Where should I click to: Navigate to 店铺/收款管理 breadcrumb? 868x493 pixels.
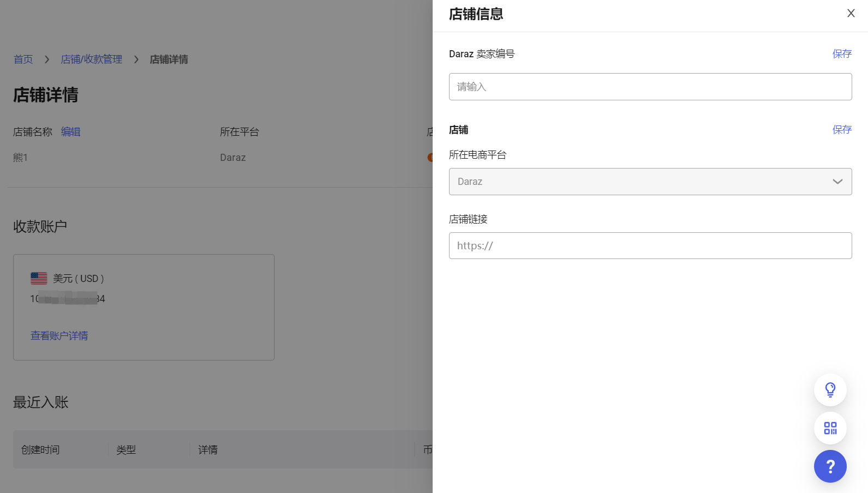coord(92,59)
